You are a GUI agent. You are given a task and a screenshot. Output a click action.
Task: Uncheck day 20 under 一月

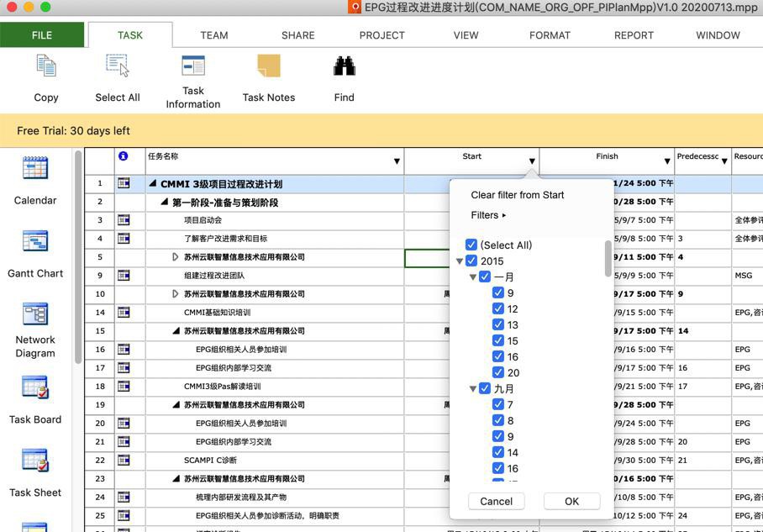tap(497, 372)
